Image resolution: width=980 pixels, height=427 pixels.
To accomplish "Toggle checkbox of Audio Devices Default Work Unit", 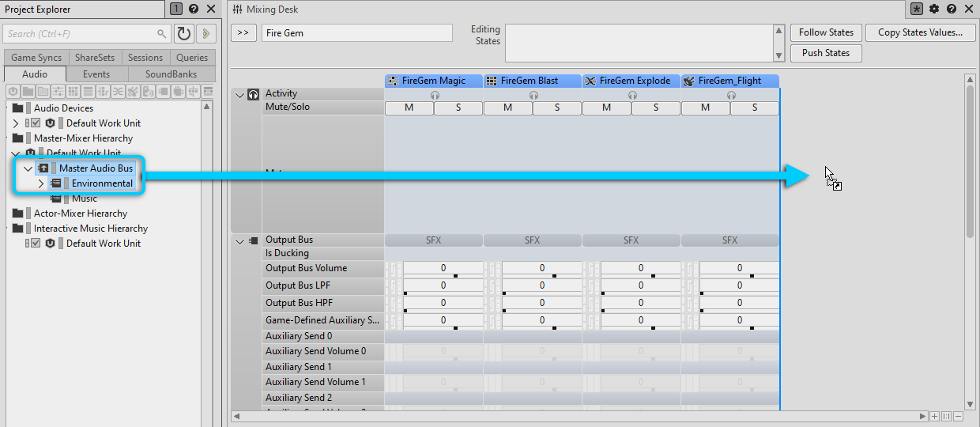I will point(34,123).
